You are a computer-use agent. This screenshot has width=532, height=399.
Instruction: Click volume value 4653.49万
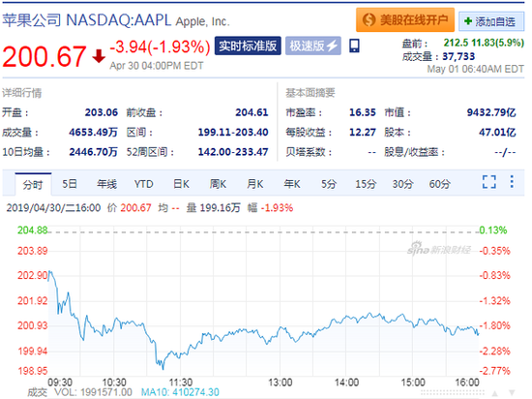(93, 132)
